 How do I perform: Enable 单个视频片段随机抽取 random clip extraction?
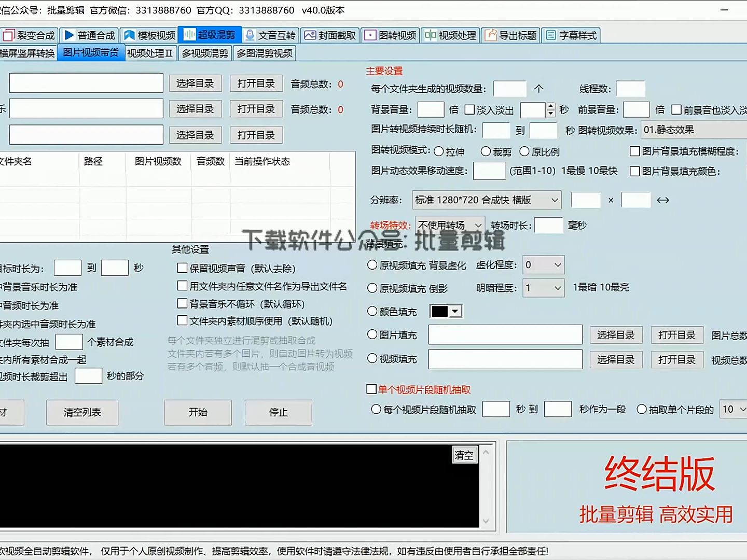(371, 389)
